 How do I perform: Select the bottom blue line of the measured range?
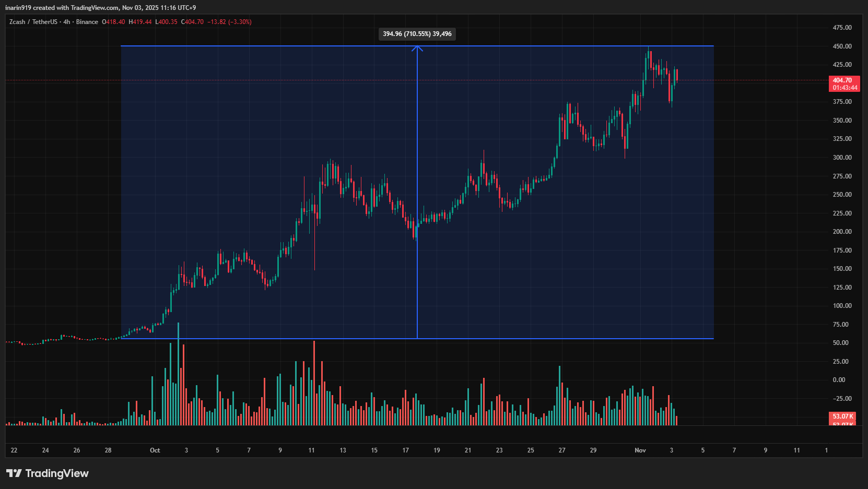[x=261, y=339]
